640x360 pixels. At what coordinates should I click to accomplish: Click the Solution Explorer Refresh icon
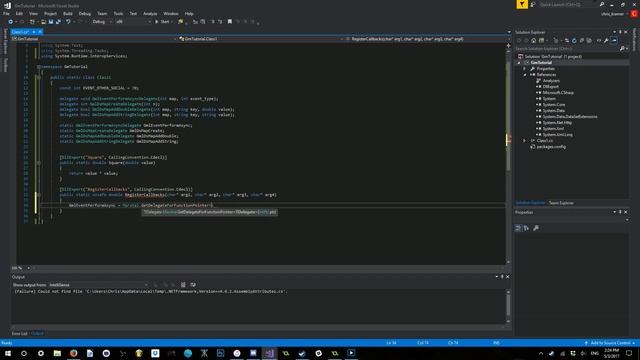pyautogui.click(x=574, y=40)
